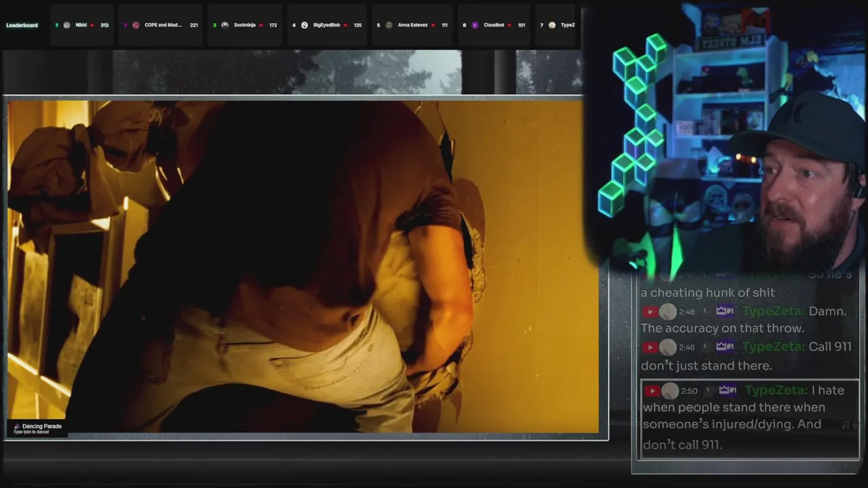Viewport: 868px width, 488px height.
Task: Select Cloudbot leaderboard name
Action: pyautogui.click(x=494, y=25)
